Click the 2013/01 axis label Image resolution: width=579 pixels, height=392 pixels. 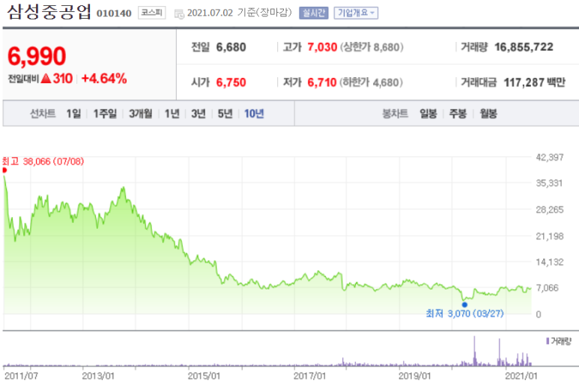coord(98,376)
